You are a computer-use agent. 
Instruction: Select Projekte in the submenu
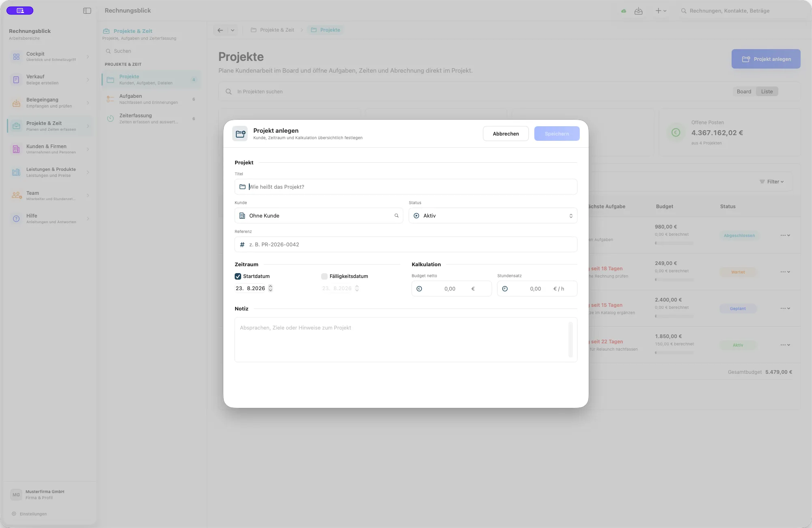[151, 80]
